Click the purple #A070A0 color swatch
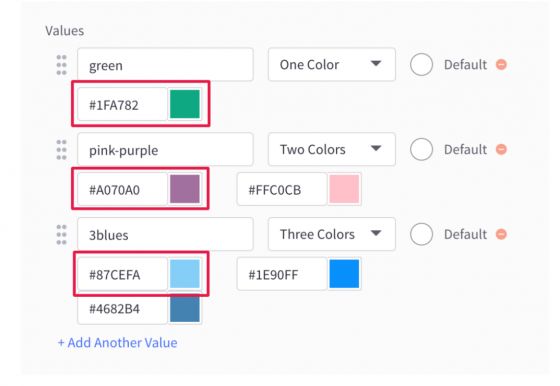 [185, 189]
